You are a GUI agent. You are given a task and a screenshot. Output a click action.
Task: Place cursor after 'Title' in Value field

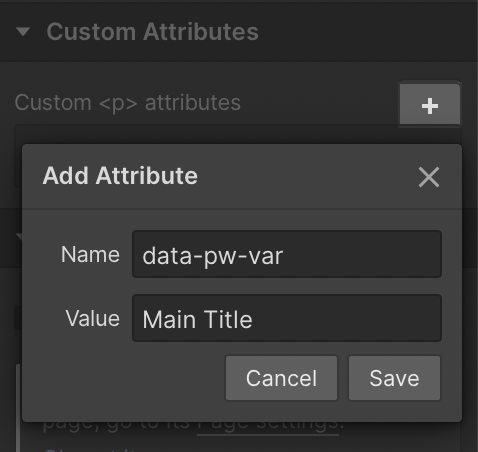point(253,320)
